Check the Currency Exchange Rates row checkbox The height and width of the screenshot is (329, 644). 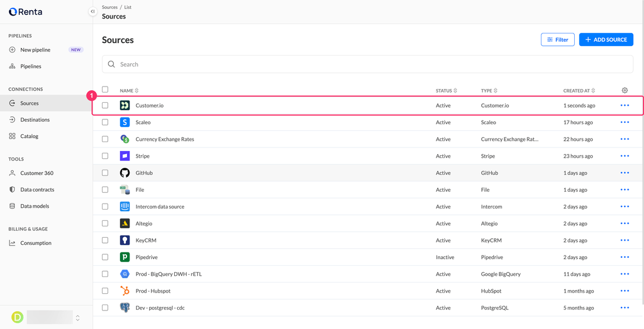pyautogui.click(x=105, y=139)
